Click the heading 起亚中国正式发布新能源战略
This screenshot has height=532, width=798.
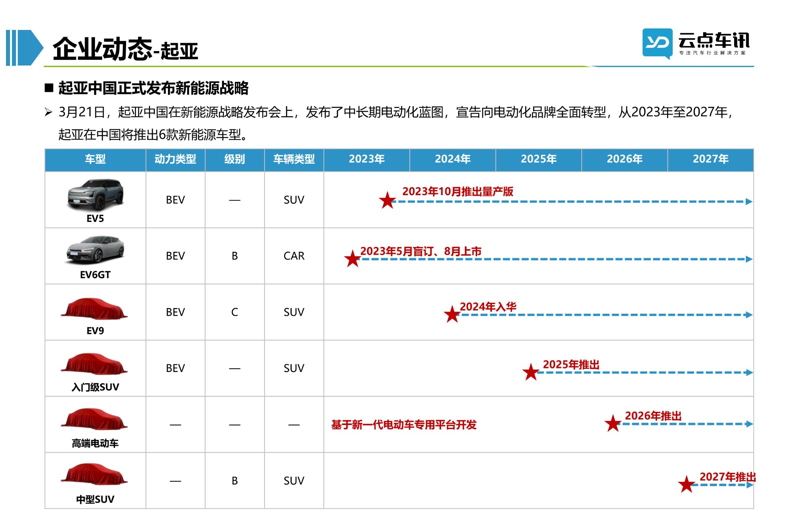154,88
